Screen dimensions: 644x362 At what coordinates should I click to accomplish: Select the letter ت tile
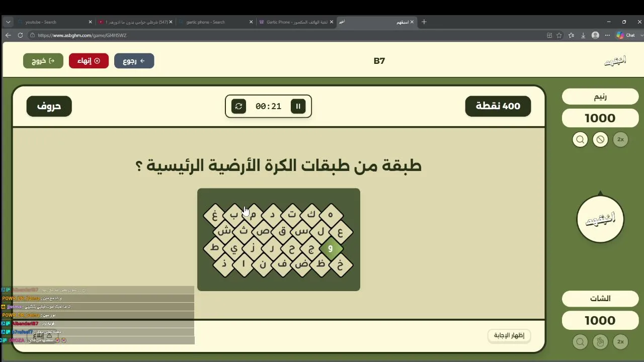(292, 215)
